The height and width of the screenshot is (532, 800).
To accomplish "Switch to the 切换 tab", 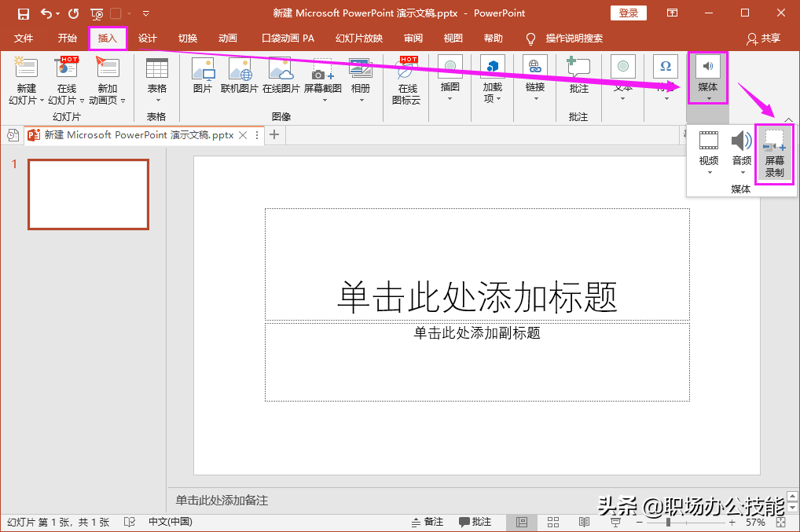I will coord(188,39).
